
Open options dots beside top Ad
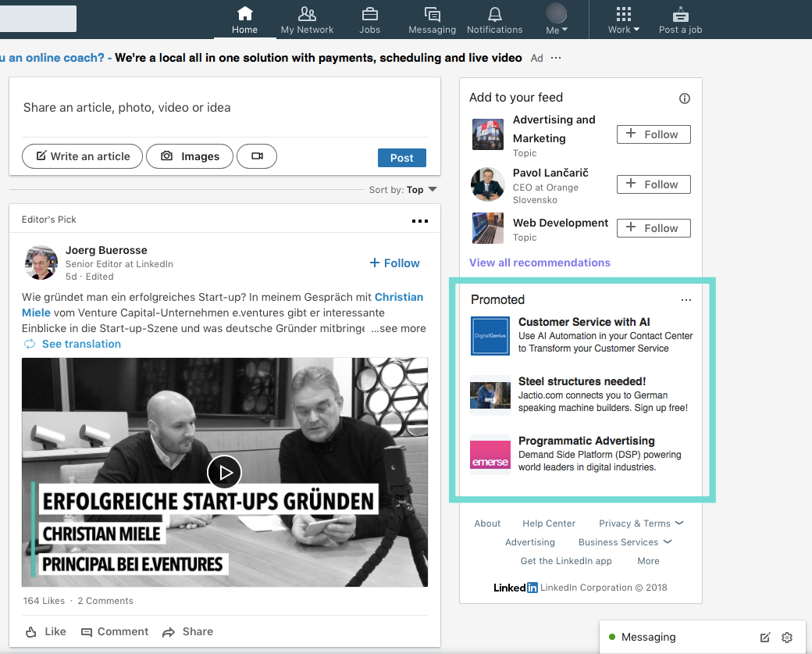tap(556, 58)
